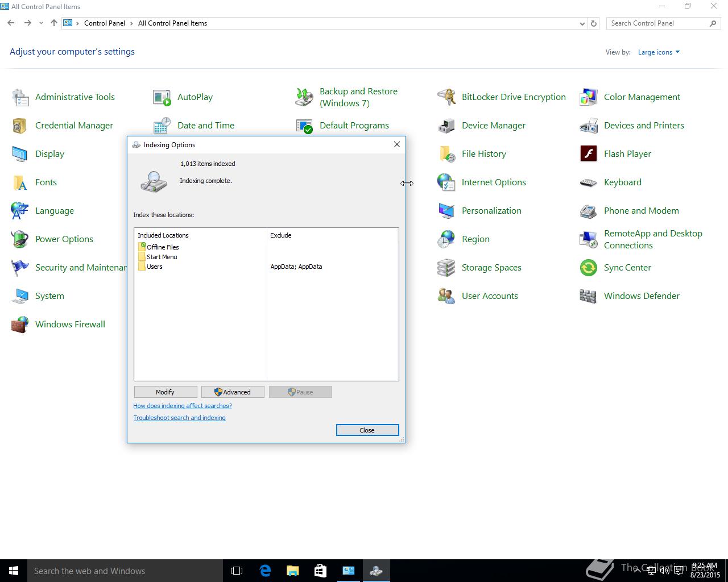The width and height of the screenshot is (728, 582).
Task: Open Power Options icon
Action: 20,239
